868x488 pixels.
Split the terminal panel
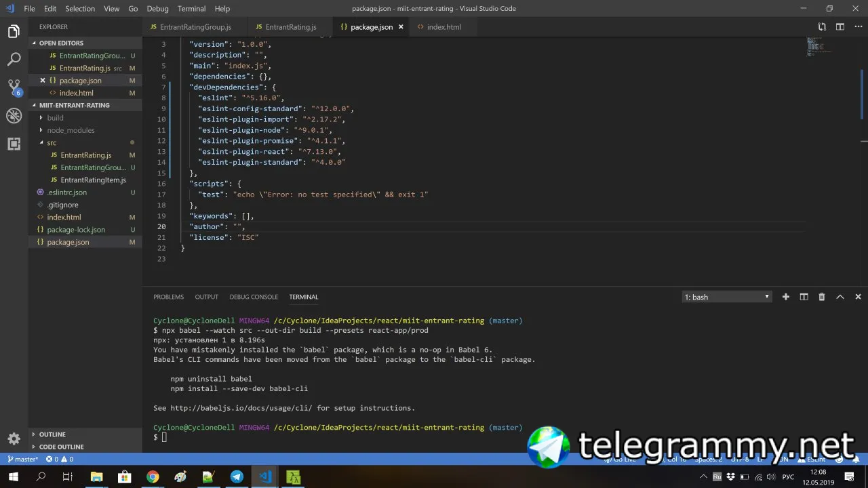804,297
